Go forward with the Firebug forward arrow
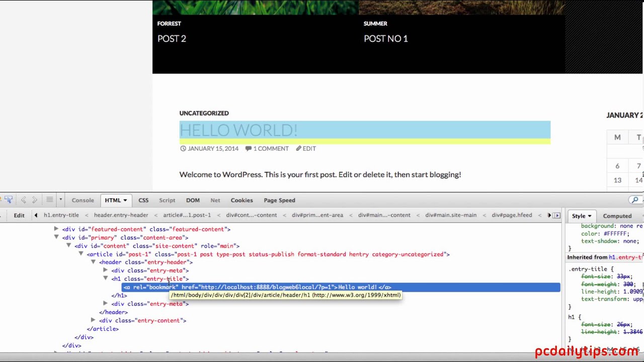 tap(34, 200)
